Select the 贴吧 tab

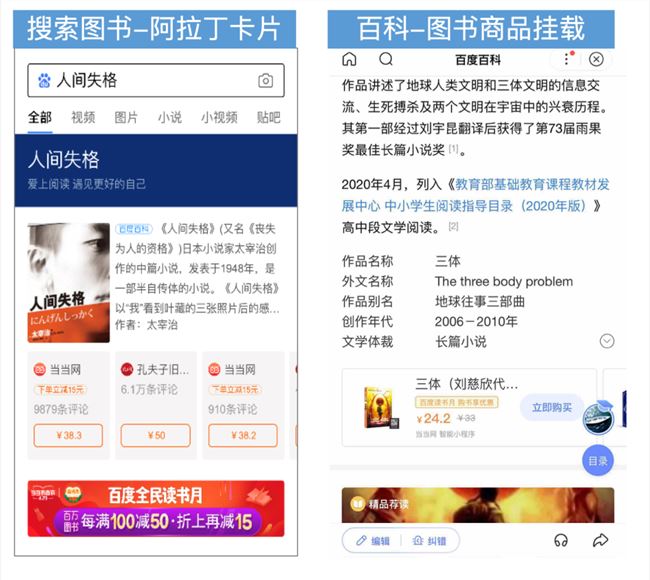[x=269, y=117]
